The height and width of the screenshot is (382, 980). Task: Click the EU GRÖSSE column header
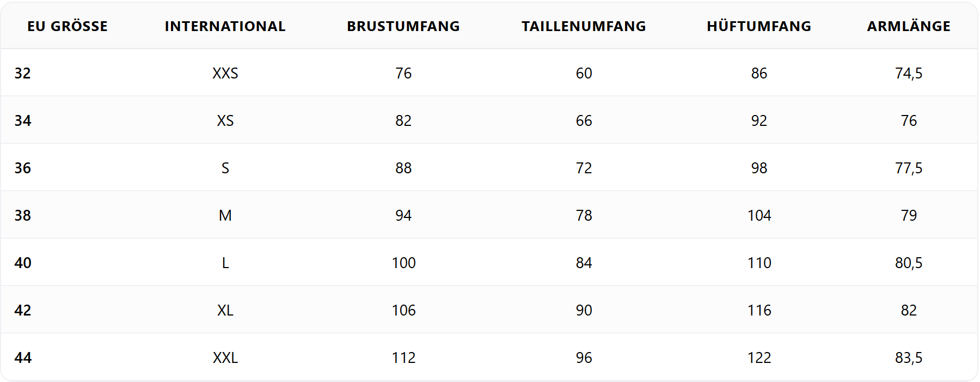coord(68,26)
